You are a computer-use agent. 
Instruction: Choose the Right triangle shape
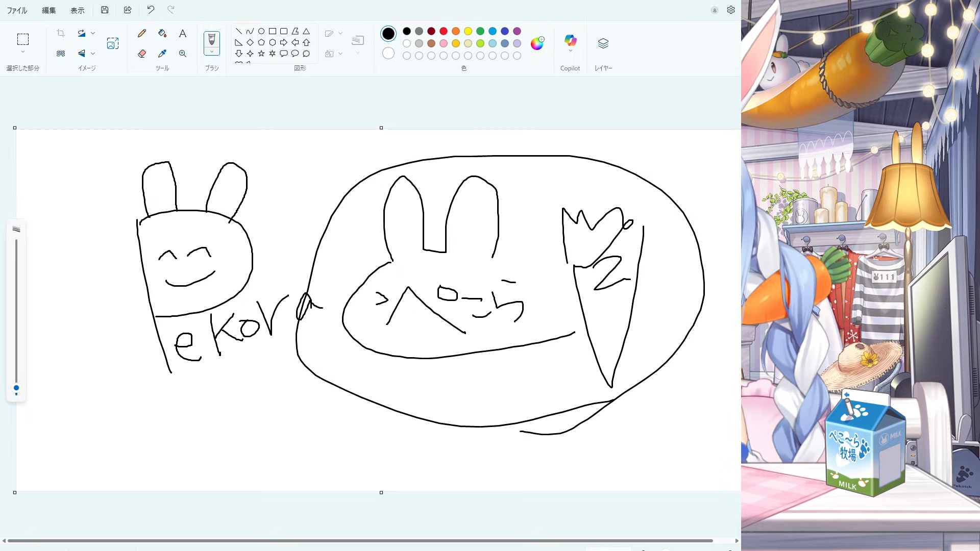point(239,42)
